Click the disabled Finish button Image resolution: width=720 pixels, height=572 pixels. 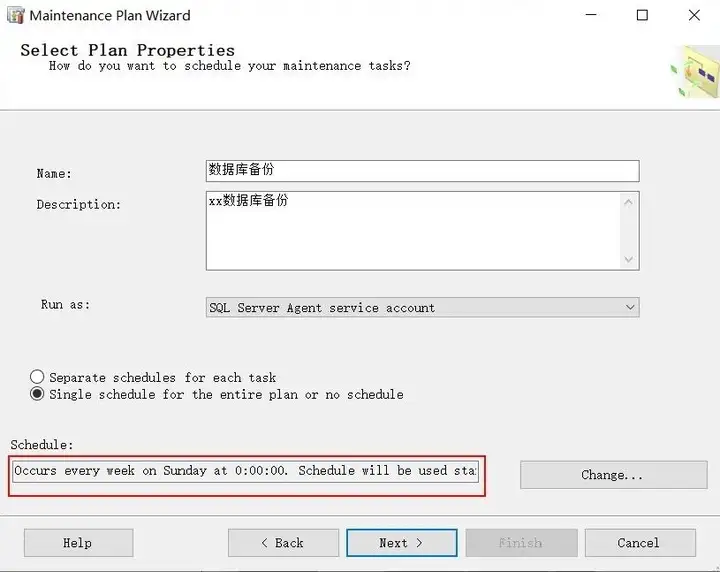click(520, 543)
